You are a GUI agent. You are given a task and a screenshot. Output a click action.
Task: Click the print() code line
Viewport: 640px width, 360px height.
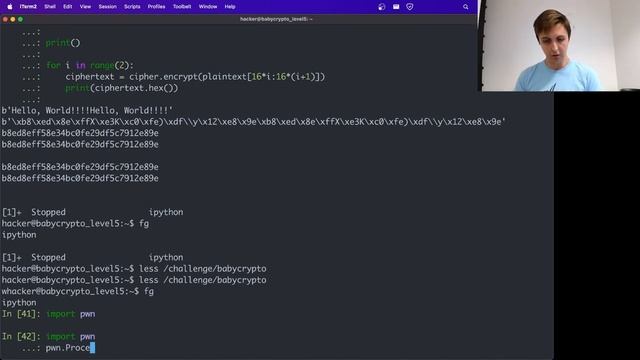(63, 43)
